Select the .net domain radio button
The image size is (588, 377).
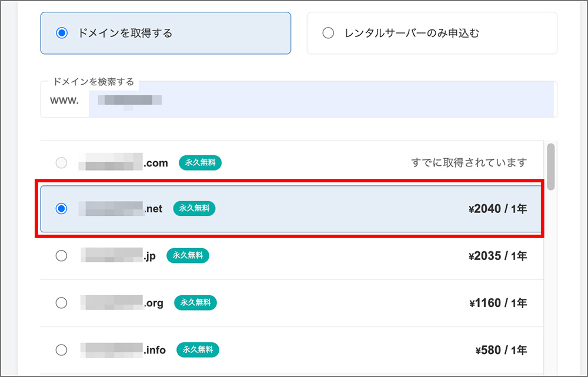(x=61, y=209)
